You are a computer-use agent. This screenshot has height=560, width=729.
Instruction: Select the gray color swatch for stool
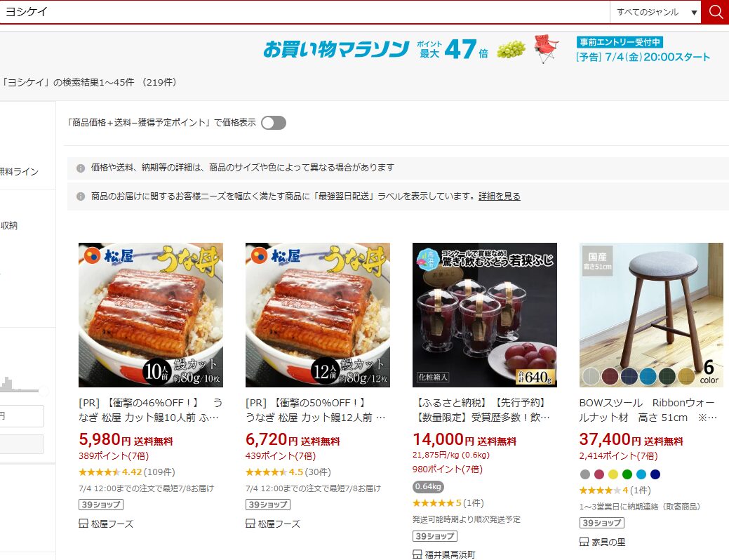coord(585,474)
